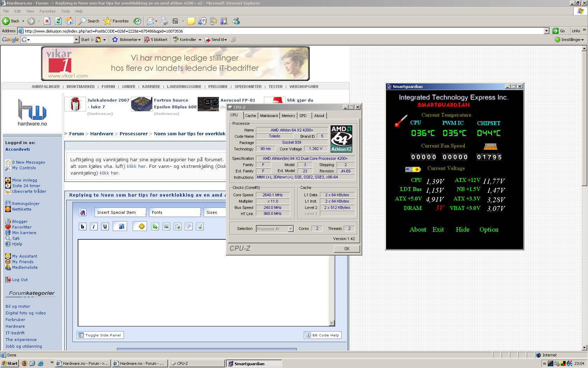This screenshot has width=588, height=368.
Task: Click Bold button in post editor
Action: [83, 227]
